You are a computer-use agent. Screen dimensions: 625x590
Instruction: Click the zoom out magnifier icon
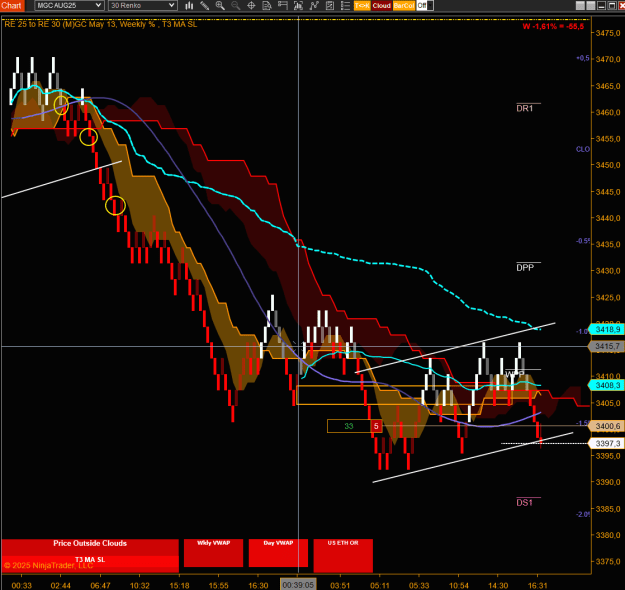click(x=236, y=6)
